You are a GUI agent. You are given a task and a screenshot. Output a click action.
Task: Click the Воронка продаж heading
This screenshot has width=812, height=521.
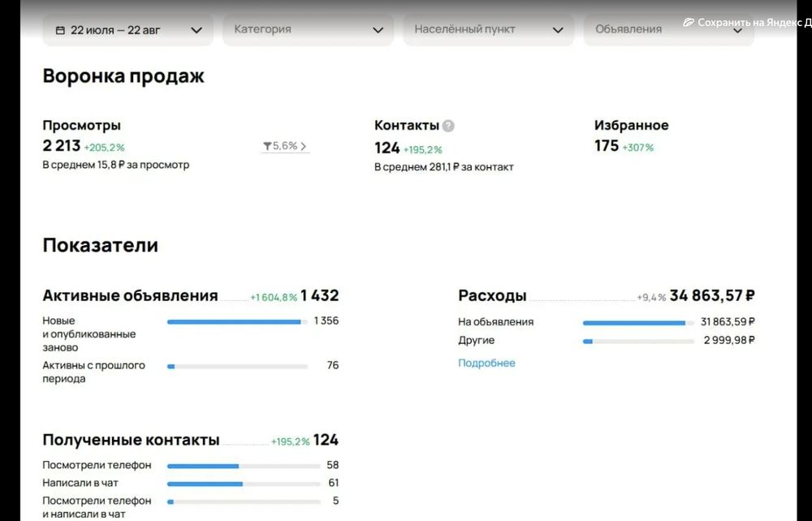pos(123,76)
